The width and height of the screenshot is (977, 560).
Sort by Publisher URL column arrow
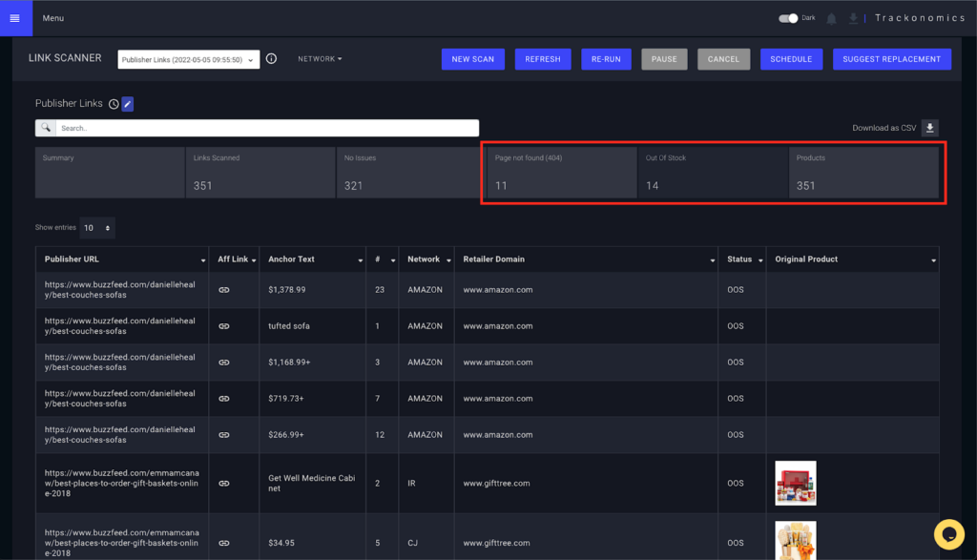tap(203, 260)
